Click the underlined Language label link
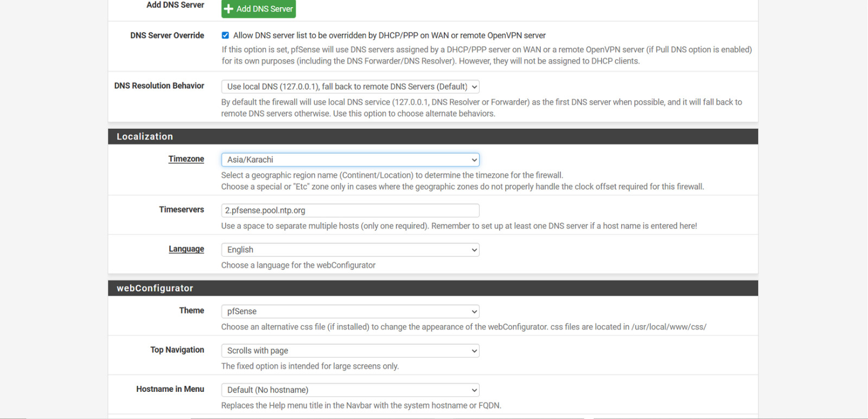Viewport: 868px width, 419px height. coord(186,249)
